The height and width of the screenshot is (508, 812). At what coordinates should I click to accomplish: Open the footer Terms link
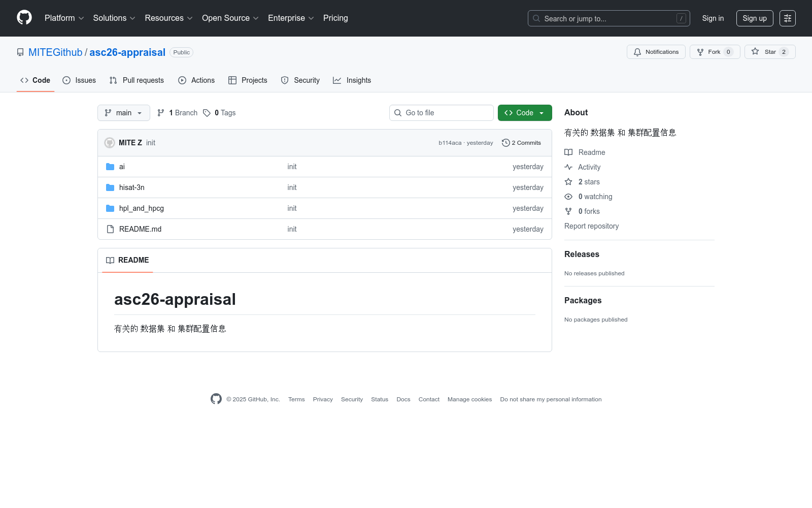[x=296, y=399]
